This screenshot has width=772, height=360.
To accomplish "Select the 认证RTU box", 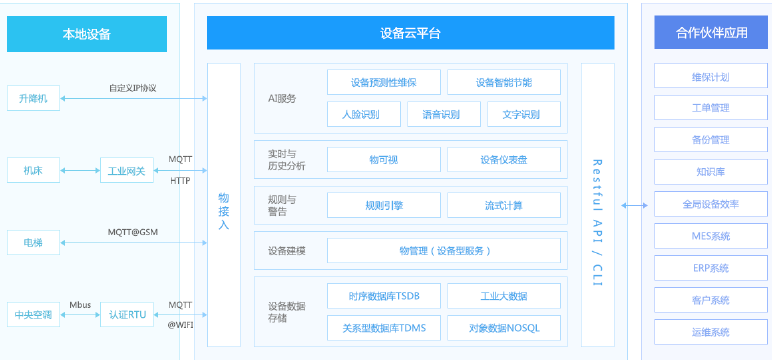I will pos(127,315).
